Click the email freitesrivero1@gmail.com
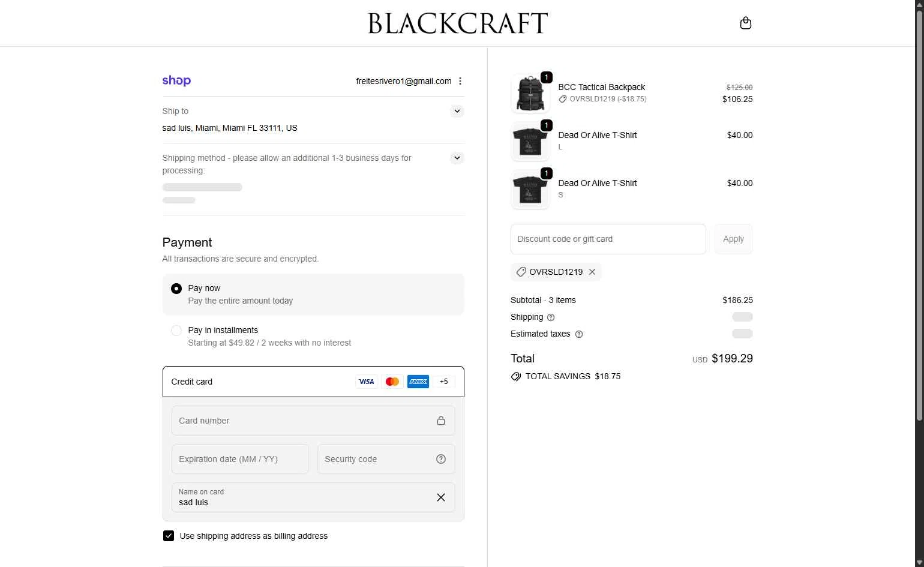This screenshot has width=924, height=567. tap(404, 81)
